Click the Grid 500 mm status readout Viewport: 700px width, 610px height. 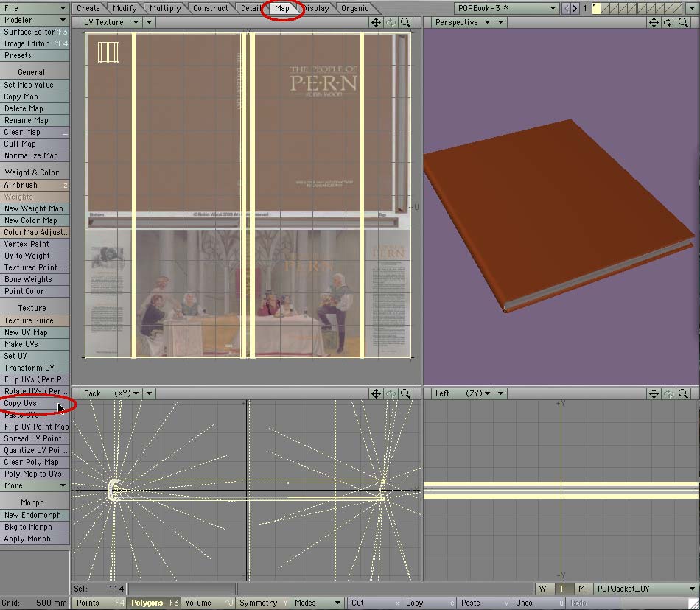pos(35,603)
